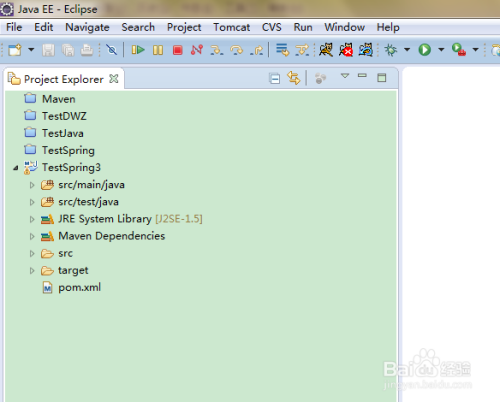Select the pom.xml file
Image resolution: width=500 pixels, height=402 pixels.
[80, 287]
